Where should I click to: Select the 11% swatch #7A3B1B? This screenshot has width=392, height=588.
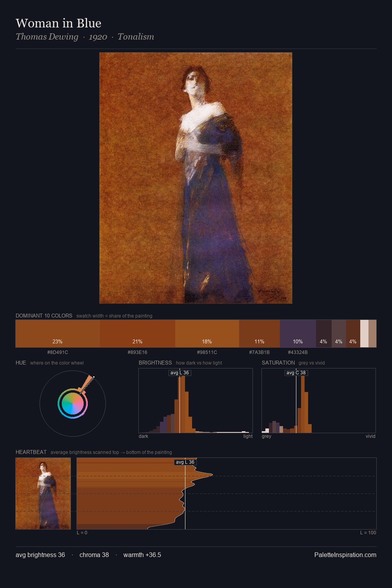[x=260, y=334]
